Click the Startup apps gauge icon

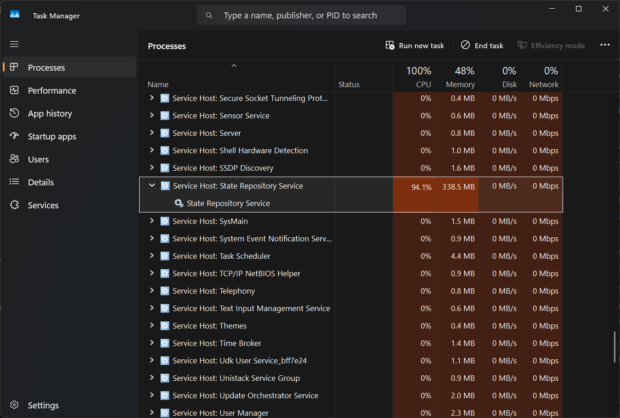[14, 136]
